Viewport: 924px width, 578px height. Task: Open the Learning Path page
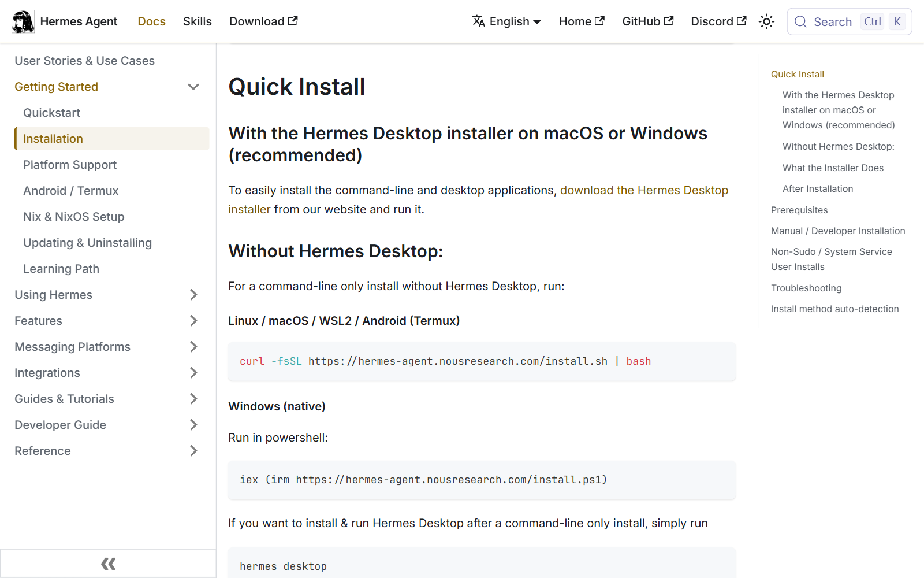tap(61, 269)
